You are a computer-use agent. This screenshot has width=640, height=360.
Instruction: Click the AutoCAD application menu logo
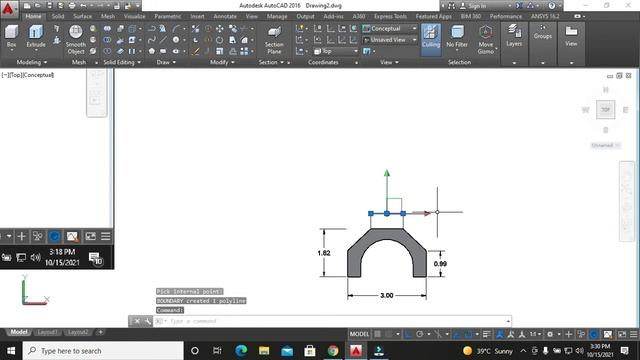(8, 8)
